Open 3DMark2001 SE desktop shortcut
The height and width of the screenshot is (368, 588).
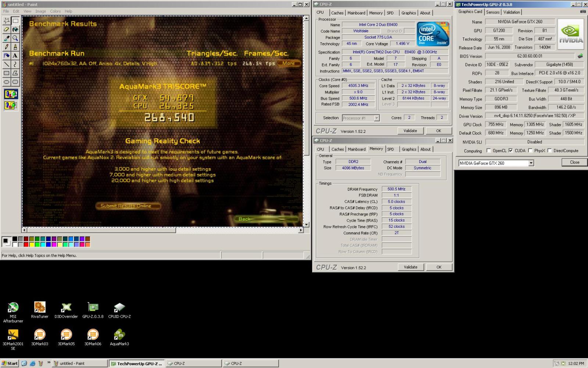point(13,339)
